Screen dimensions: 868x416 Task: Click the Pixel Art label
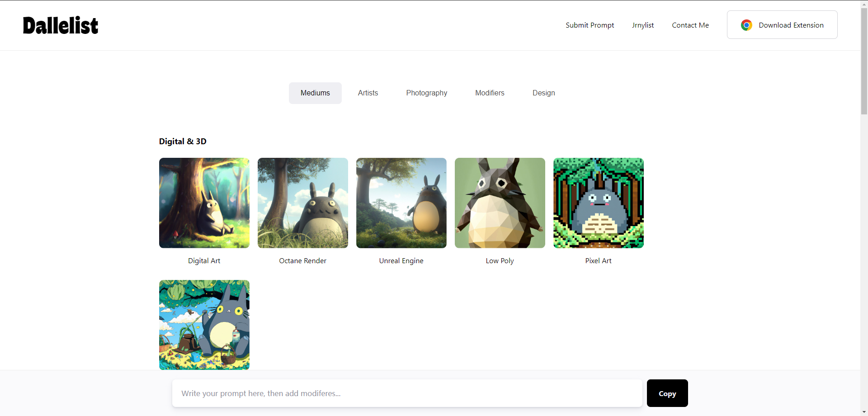point(599,261)
